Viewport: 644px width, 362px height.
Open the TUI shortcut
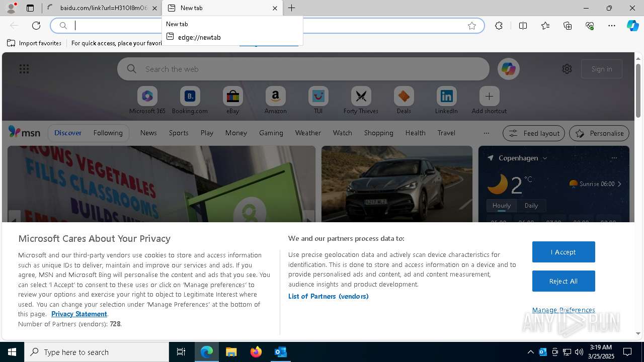click(x=318, y=101)
